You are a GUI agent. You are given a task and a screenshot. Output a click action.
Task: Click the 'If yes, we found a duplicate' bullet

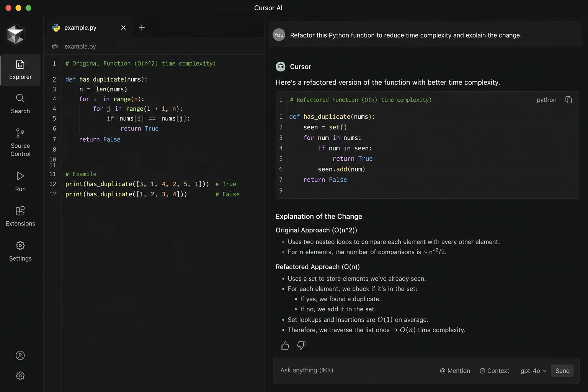340,299
